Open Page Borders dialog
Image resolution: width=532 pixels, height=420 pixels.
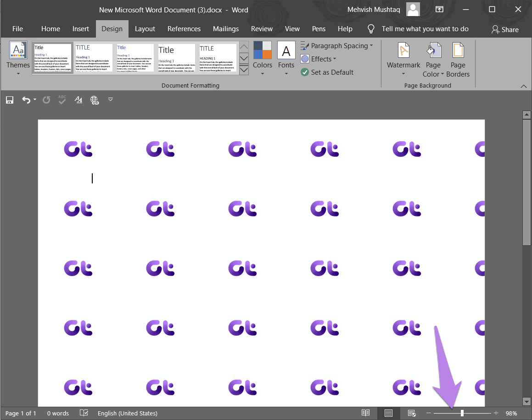[x=458, y=59]
